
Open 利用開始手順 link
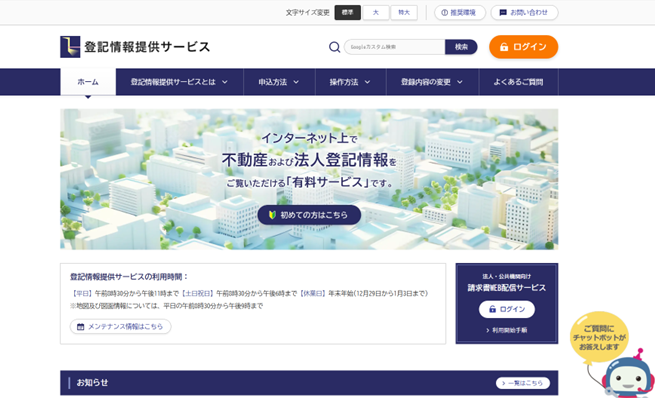click(x=507, y=330)
